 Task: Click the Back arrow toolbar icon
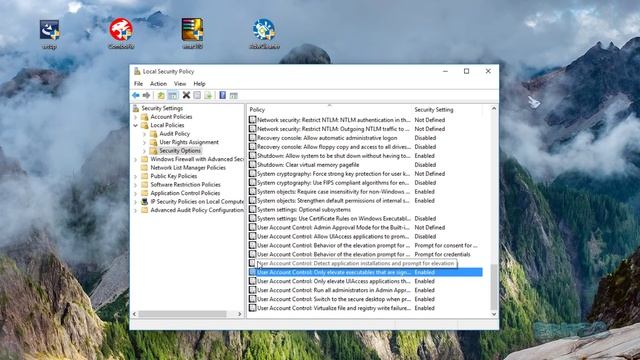136,95
